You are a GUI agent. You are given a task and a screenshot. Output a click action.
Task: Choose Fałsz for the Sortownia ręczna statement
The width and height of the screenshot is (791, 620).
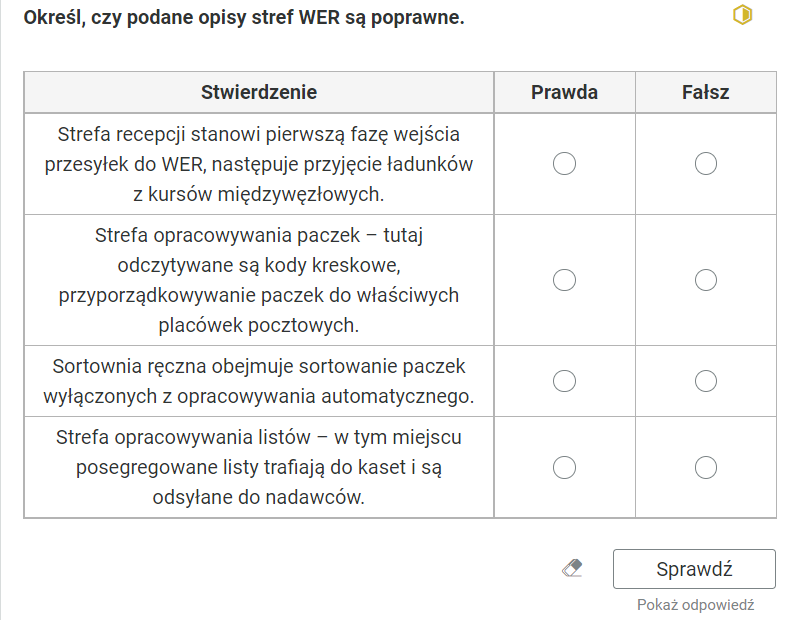(x=705, y=381)
